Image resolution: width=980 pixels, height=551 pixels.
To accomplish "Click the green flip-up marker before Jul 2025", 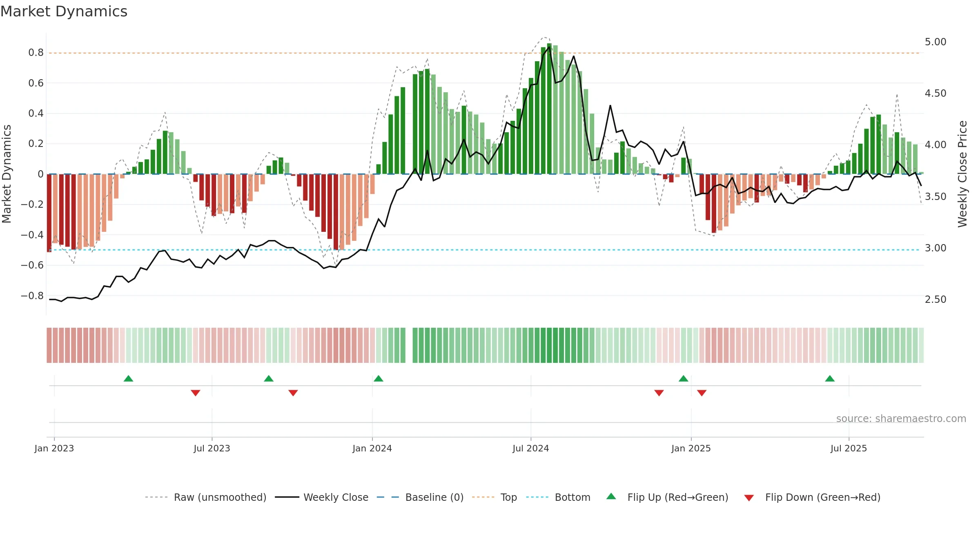I will (x=829, y=378).
